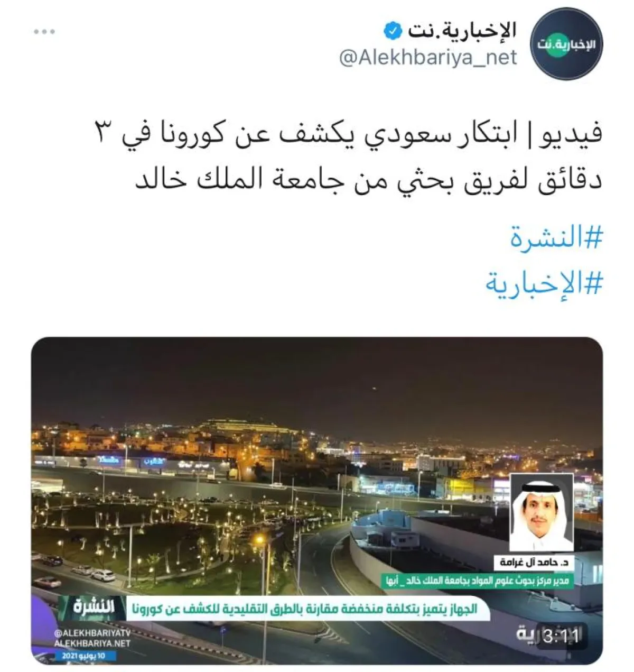Open the #الإخبارية hashtag

(x=544, y=283)
